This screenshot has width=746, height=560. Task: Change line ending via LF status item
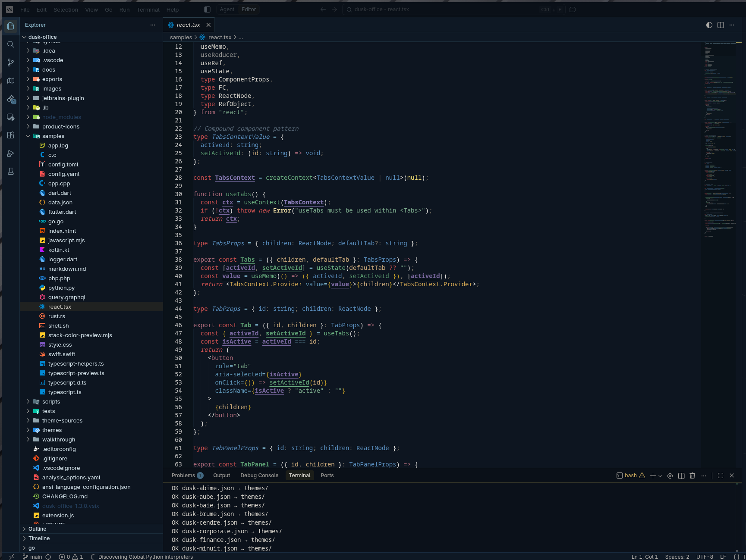pyautogui.click(x=723, y=557)
